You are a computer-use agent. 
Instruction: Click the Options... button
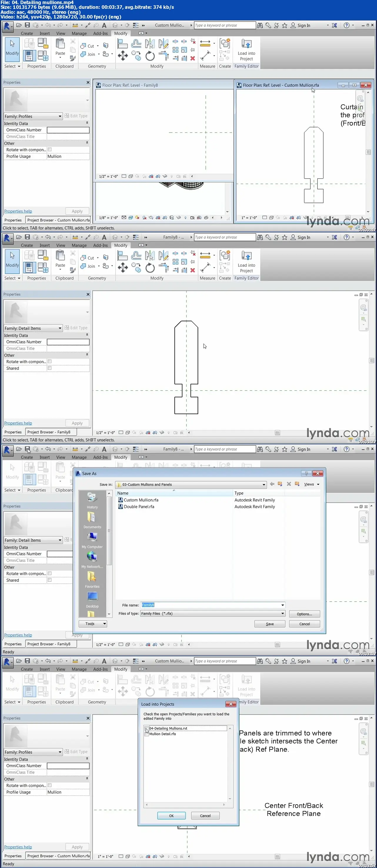point(304,614)
